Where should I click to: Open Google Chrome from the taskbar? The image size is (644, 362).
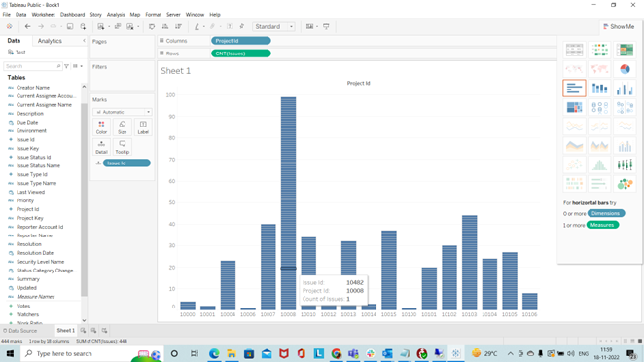(337, 353)
